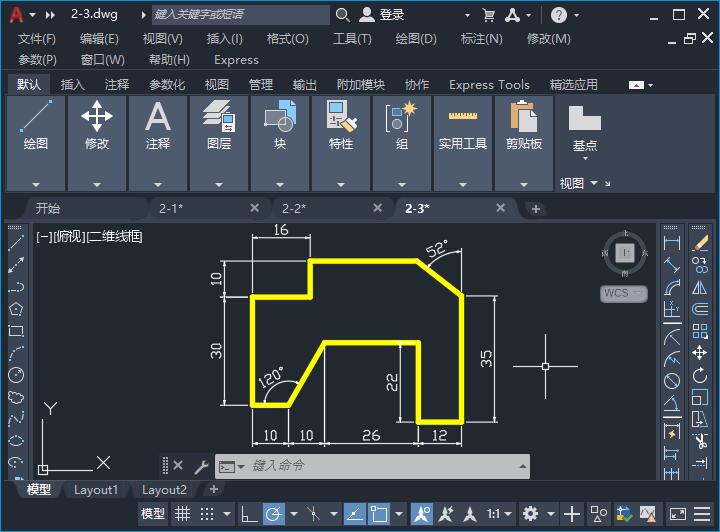Open the 视图 panel dropdown

click(x=594, y=183)
